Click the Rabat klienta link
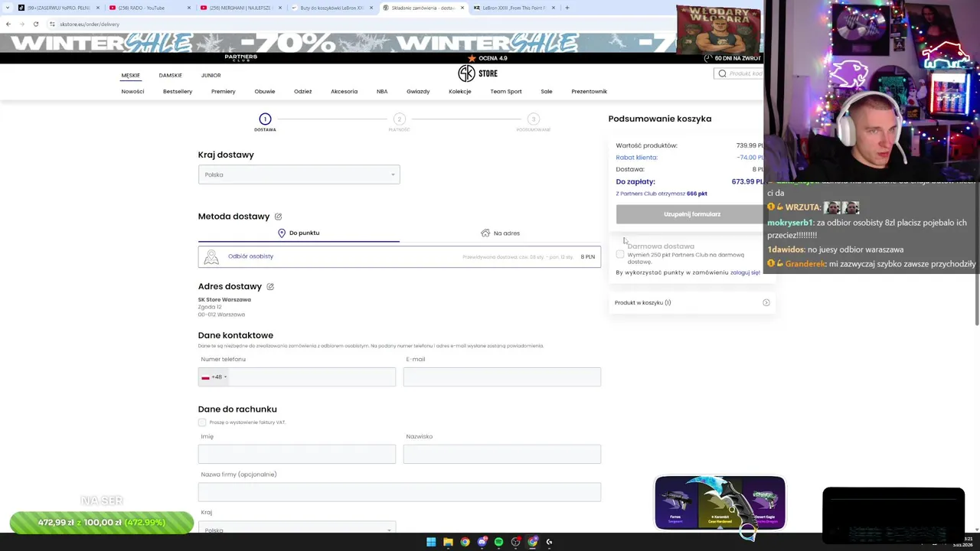This screenshot has width=980, height=551. (x=636, y=158)
